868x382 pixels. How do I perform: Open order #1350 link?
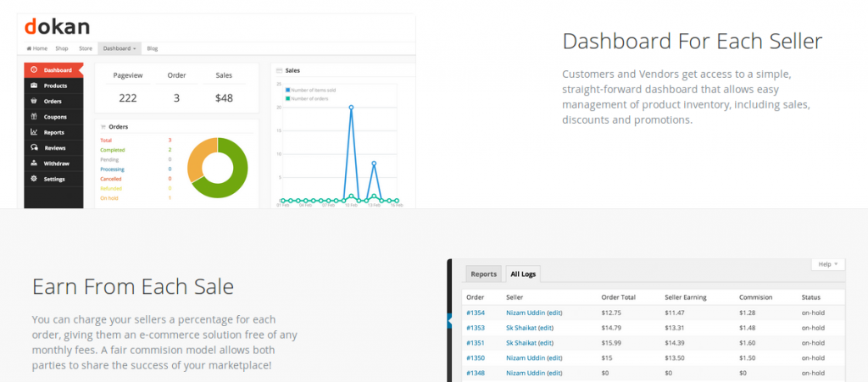[476, 357]
